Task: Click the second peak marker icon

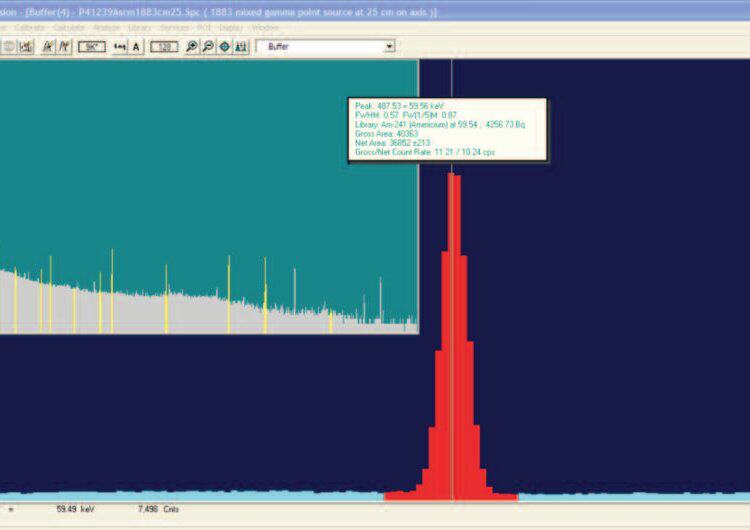Action: (x=65, y=46)
